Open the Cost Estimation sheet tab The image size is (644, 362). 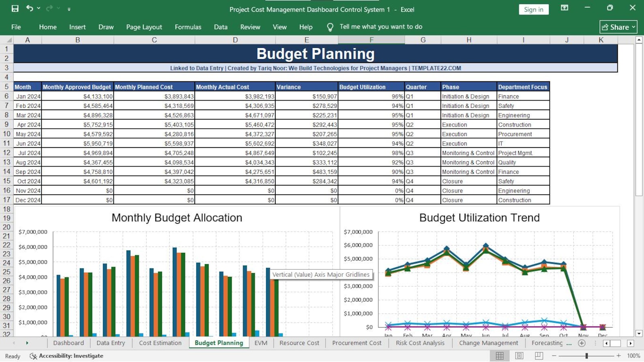(160, 343)
